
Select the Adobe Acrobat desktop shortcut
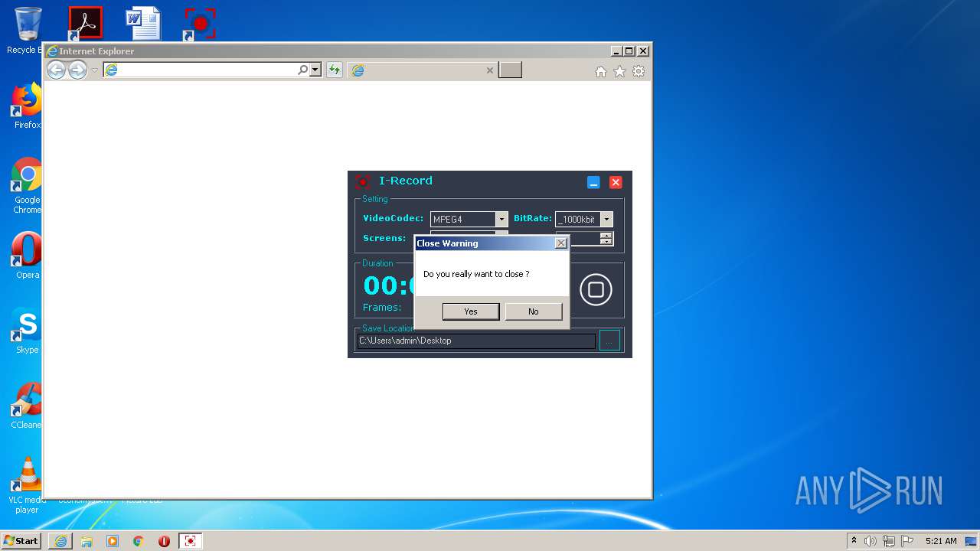[x=84, y=23]
